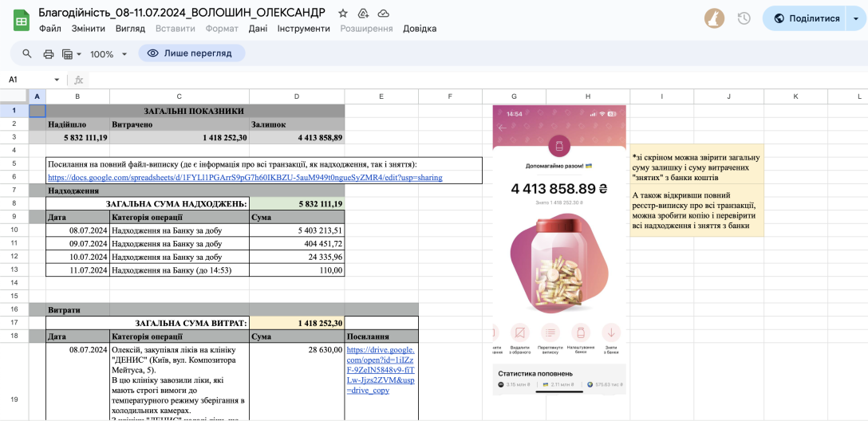The width and height of the screenshot is (868, 421).
Task: Open the Google Sheets home icon
Action: (22, 20)
